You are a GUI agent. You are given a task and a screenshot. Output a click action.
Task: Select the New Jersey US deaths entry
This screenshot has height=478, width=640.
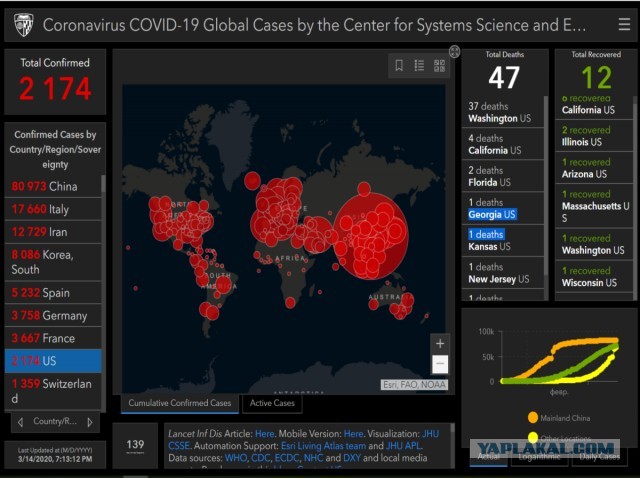point(502,273)
